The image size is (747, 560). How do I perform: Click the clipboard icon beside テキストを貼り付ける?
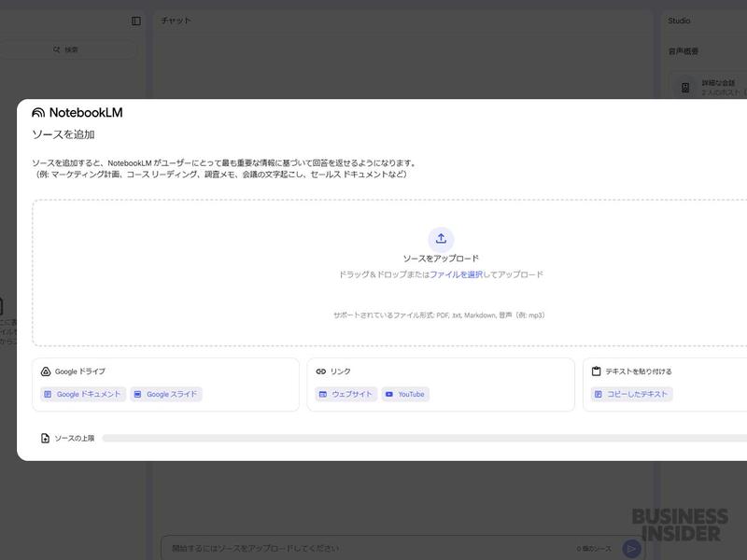[596, 371]
